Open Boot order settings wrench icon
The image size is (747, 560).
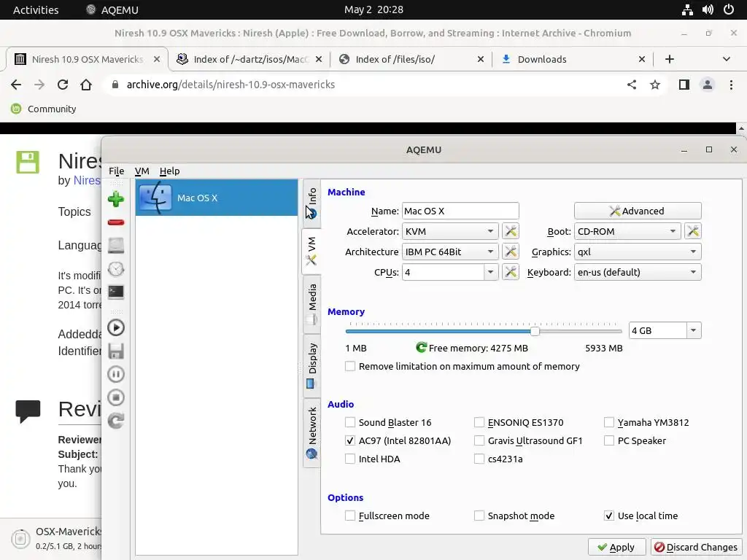693,231
